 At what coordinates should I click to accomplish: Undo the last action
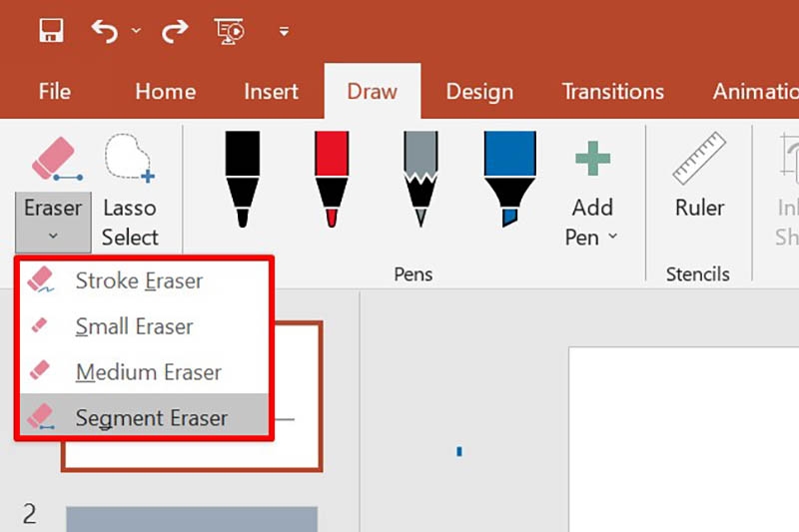pos(105,32)
